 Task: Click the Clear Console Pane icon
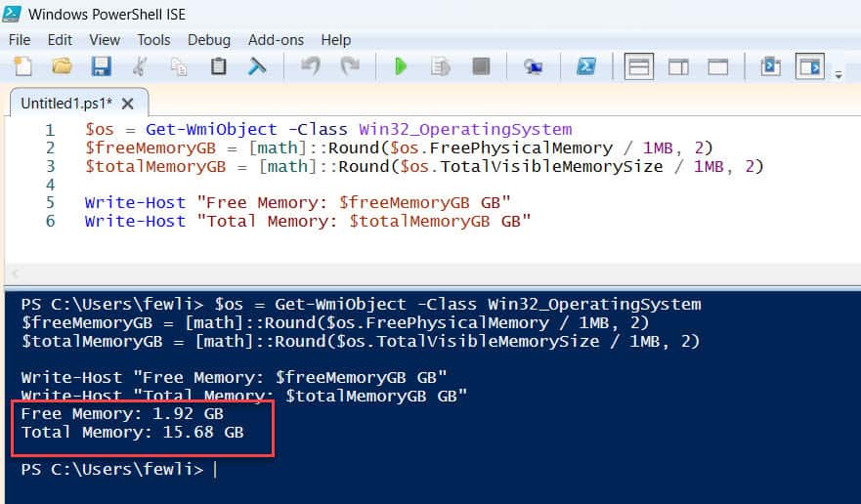pyautogui.click(x=257, y=66)
